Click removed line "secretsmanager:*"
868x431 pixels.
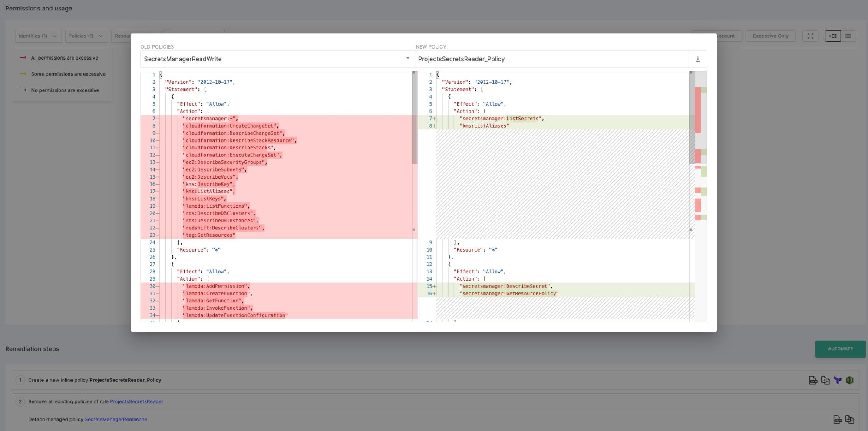pyautogui.click(x=211, y=119)
